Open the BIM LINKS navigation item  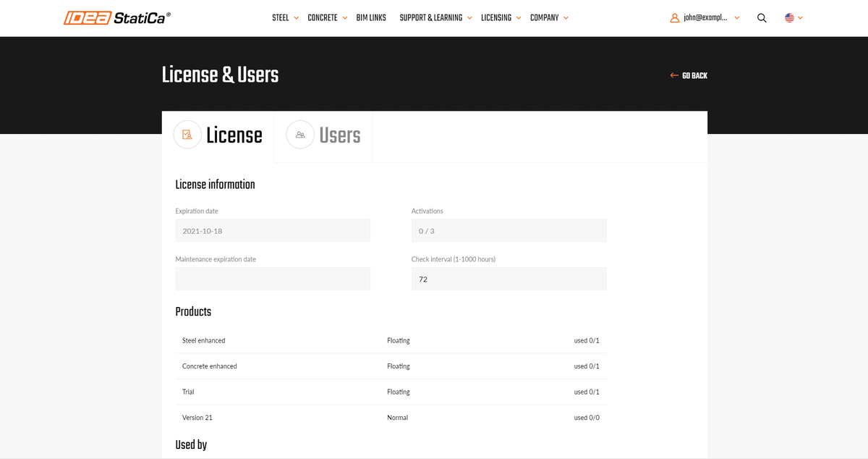tap(371, 17)
